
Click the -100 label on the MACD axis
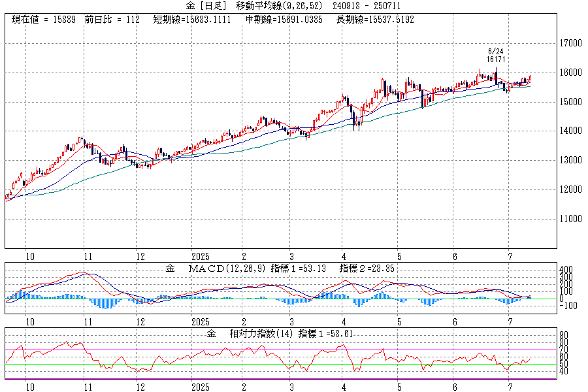[566, 306]
